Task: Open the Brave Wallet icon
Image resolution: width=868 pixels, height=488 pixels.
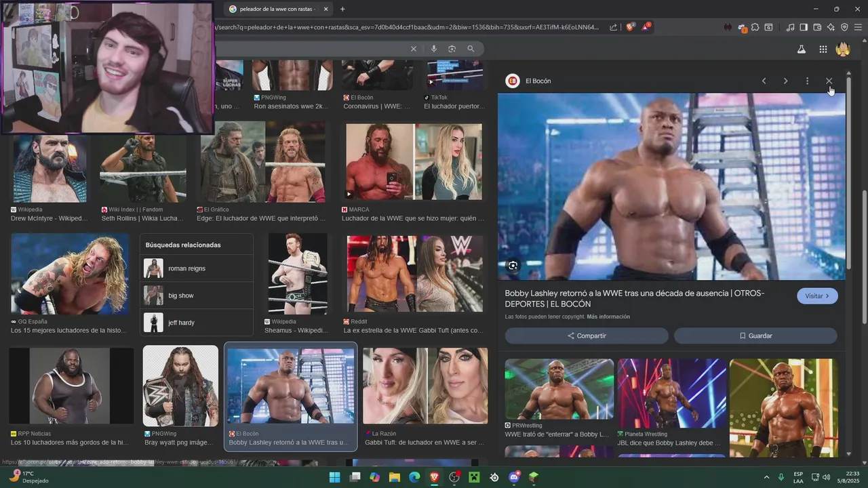Action: [817, 27]
